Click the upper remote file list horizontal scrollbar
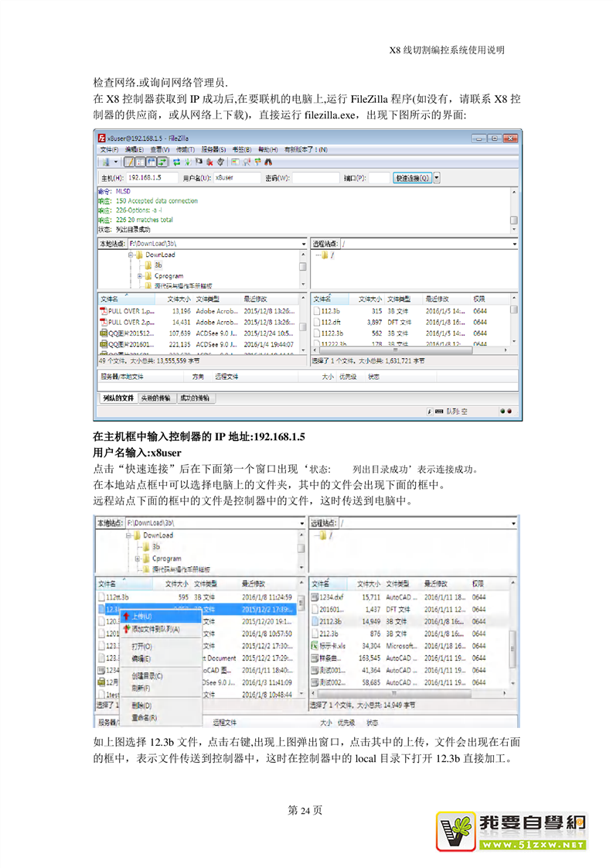This screenshot has height=868, width=613. 410,350
